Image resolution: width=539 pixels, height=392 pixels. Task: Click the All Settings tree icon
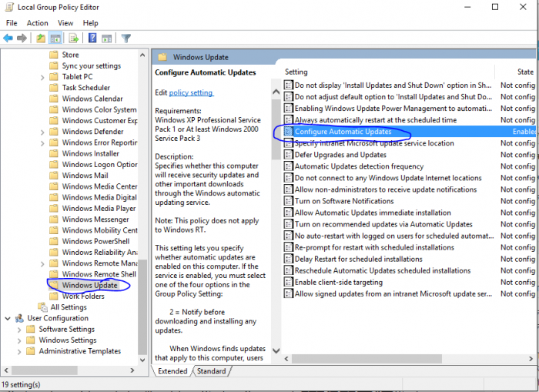click(42, 307)
